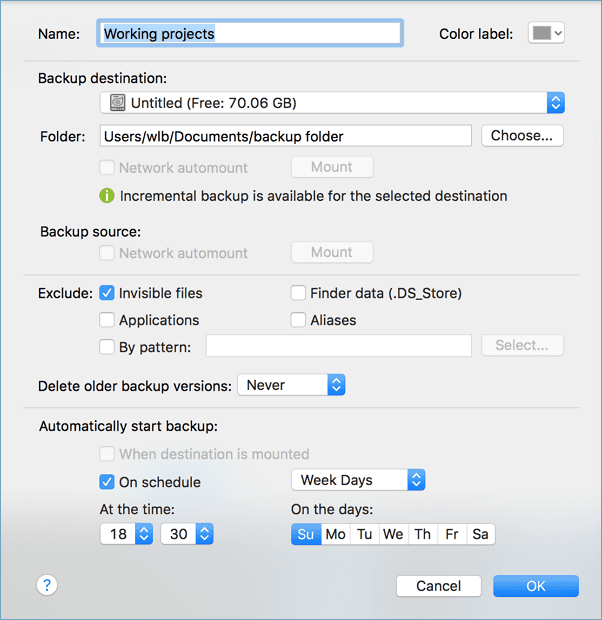Click the help question mark icon
This screenshot has height=620, width=602.
[48, 586]
